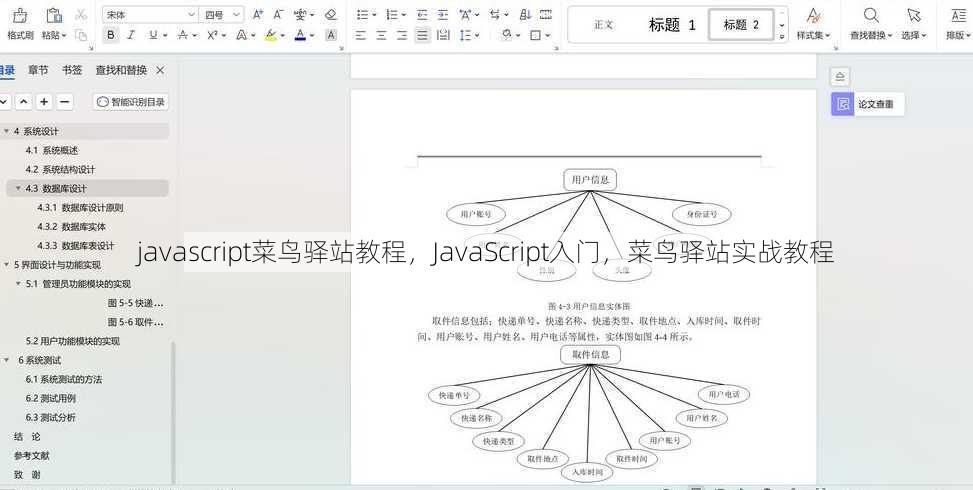Open the highlight color dropdown arrow
The height and width of the screenshot is (490, 973).
click(x=282, y=36)
